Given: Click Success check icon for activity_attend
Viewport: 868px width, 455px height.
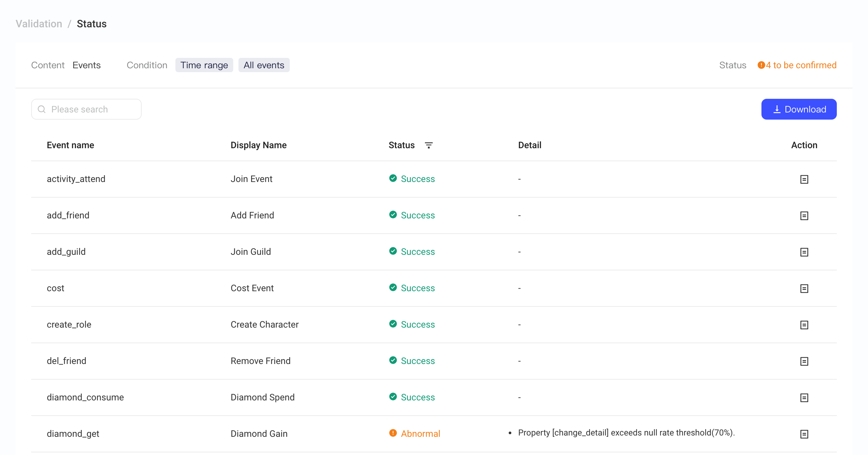Looking at the screenshot, I should point(393,178).
